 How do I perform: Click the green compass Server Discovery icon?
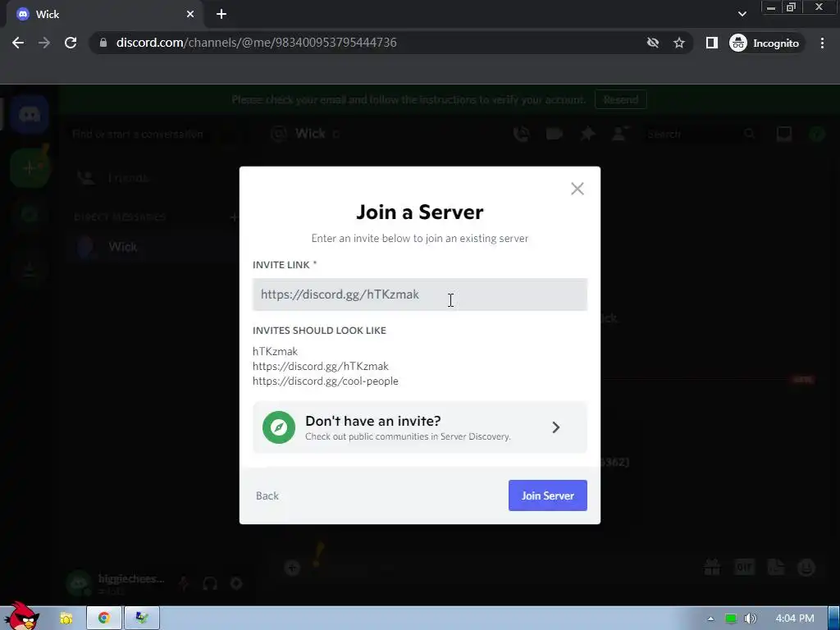[279, 427]
